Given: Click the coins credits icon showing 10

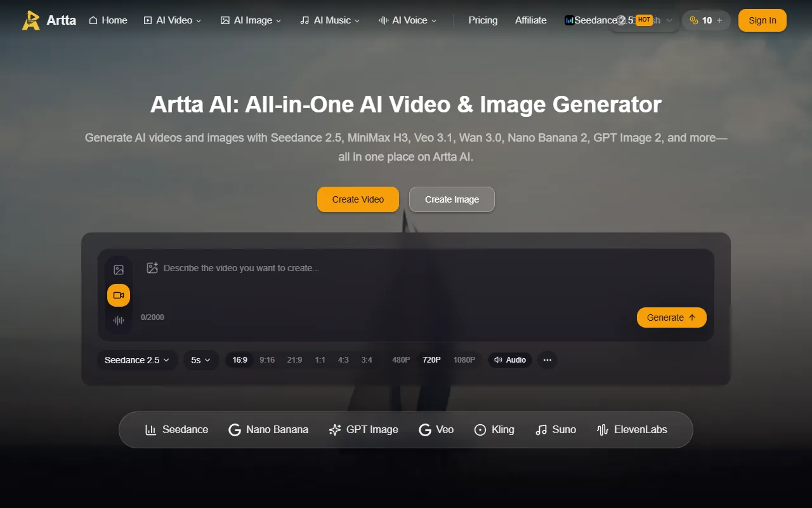Looking at the screenshot, I should tap(694, 20).
